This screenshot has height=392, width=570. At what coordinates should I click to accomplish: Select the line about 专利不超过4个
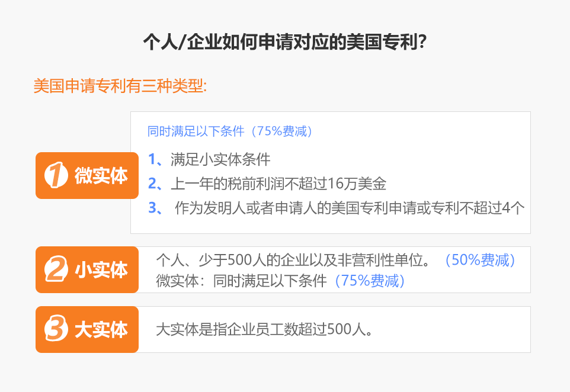pyautogui.click(x=350, y=208)
